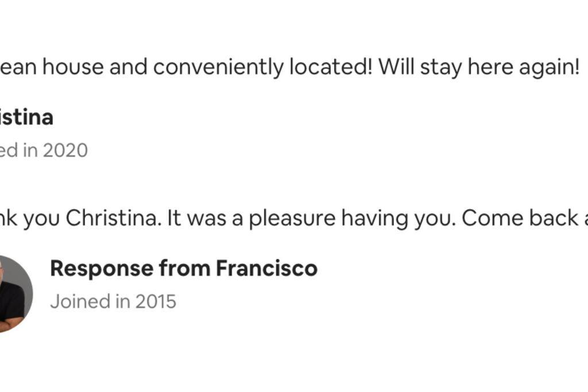The image size is (588, 392).
Task: Click 'located!' in the review text
Action: point(331,67)
